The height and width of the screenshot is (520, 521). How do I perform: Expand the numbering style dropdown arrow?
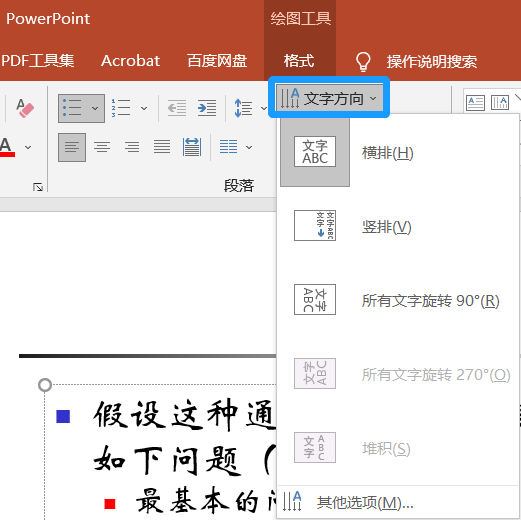(x=144, y=108)
